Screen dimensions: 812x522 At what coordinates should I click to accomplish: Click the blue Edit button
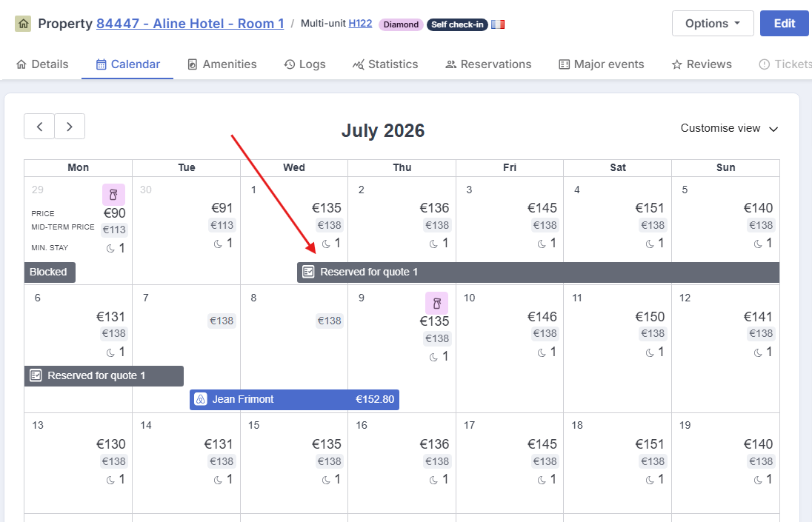pyautogui.click(x=784, y=23)
